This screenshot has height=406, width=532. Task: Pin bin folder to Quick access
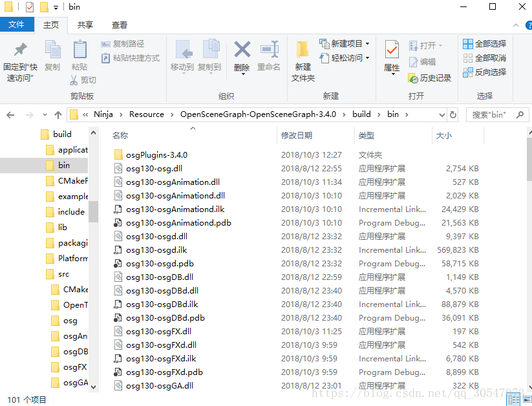tap(20, 63)
